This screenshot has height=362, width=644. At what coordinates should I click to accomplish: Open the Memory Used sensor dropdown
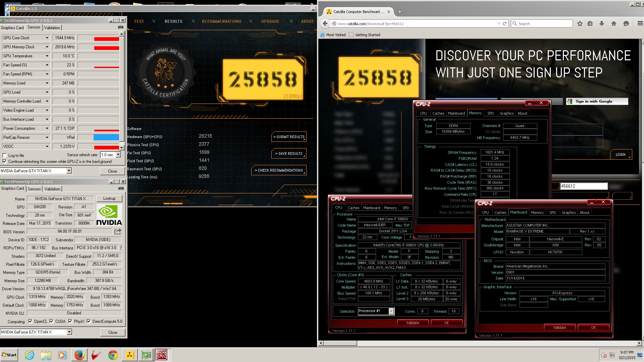pos(47,83)
